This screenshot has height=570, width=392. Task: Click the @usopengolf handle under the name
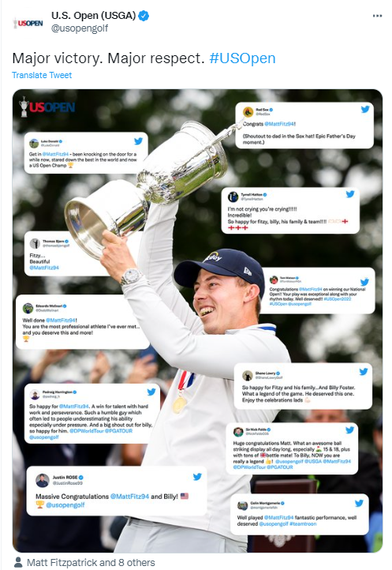80,28
